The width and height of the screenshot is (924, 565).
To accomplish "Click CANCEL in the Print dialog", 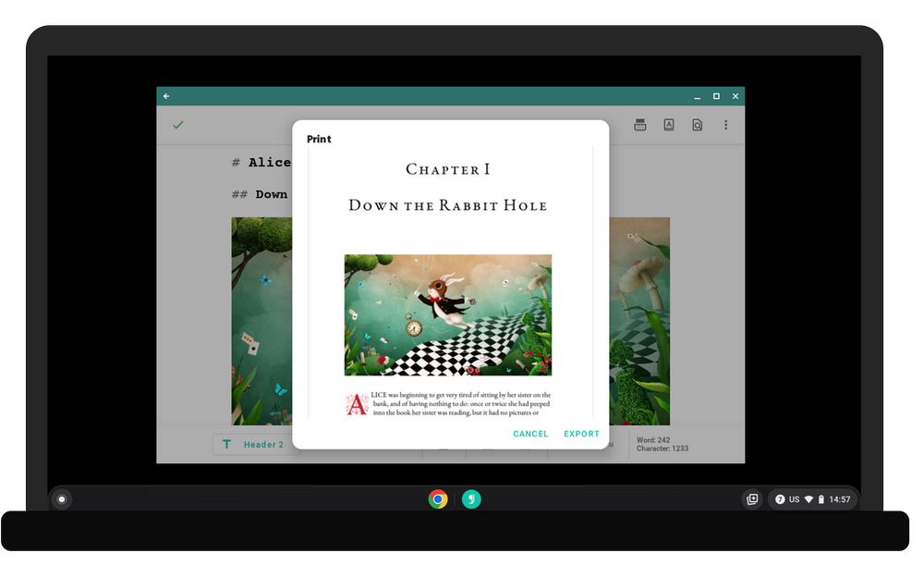I will (530, 434).
